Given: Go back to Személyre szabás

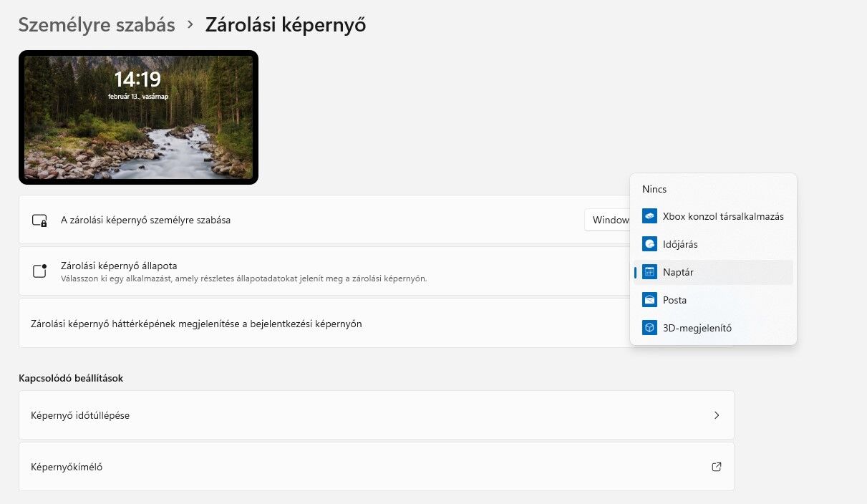Looking at the screenshot, I should click(97, 25).
